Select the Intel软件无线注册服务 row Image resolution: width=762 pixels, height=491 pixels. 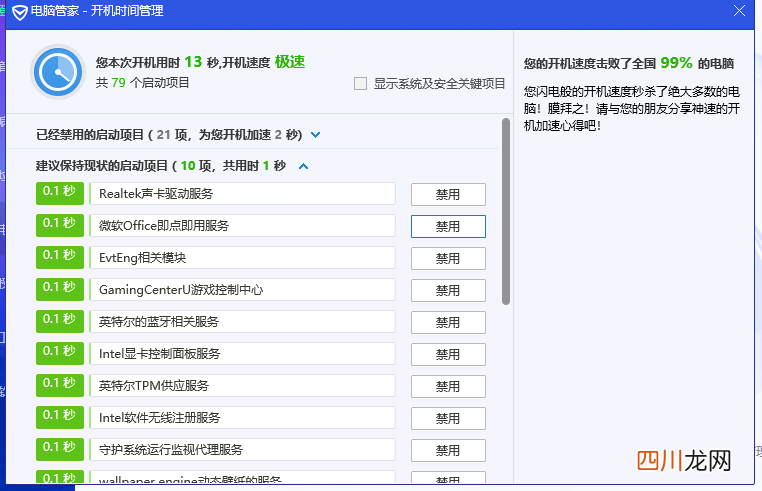[x=242, y=418]
